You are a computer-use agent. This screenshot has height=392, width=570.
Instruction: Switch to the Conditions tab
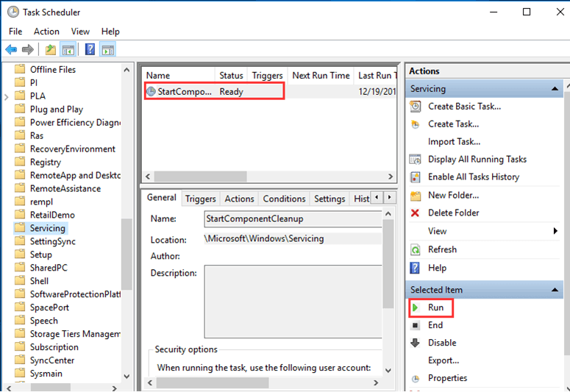[284, 199]
